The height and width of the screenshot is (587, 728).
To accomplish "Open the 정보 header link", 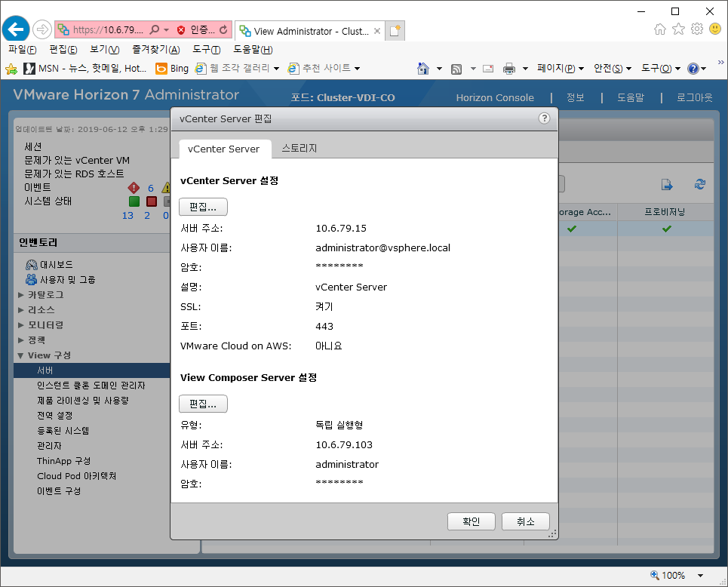I will pos(576,97).
